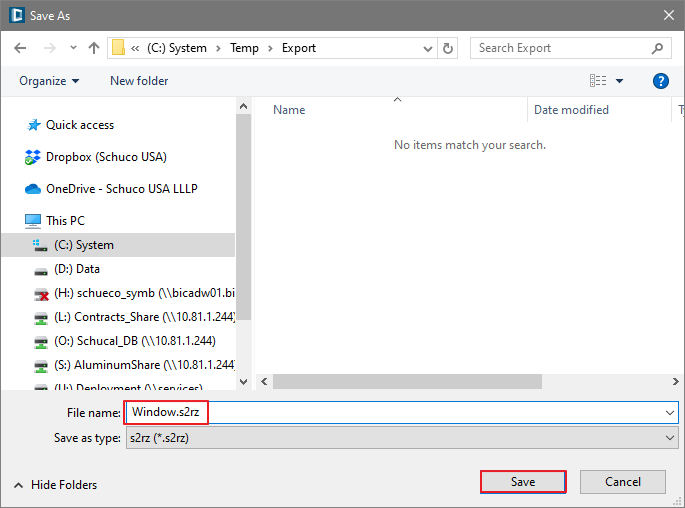
Task: Expand the Organize dropdown menu
Action: pos(49,81)
